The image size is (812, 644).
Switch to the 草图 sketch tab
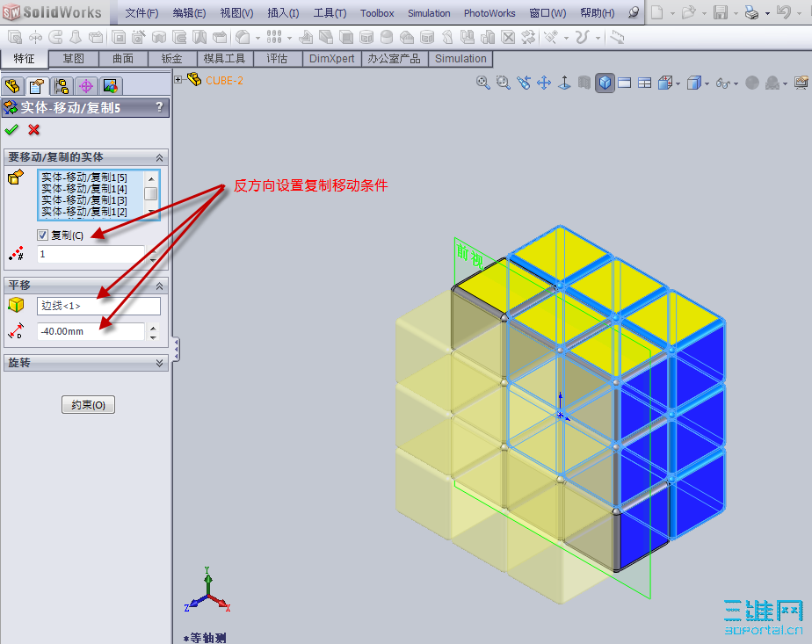pos(74,59)
